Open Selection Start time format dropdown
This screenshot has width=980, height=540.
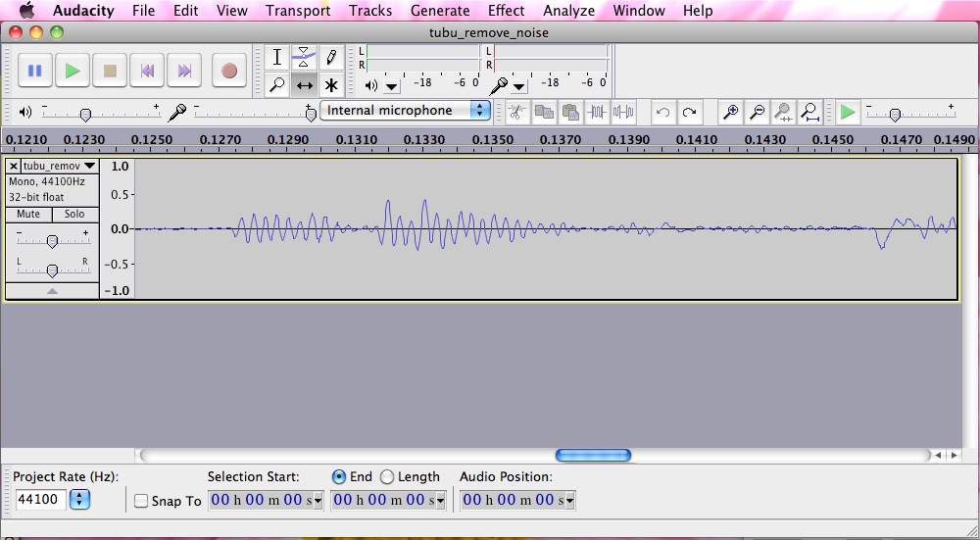click(x=318, y=501)
